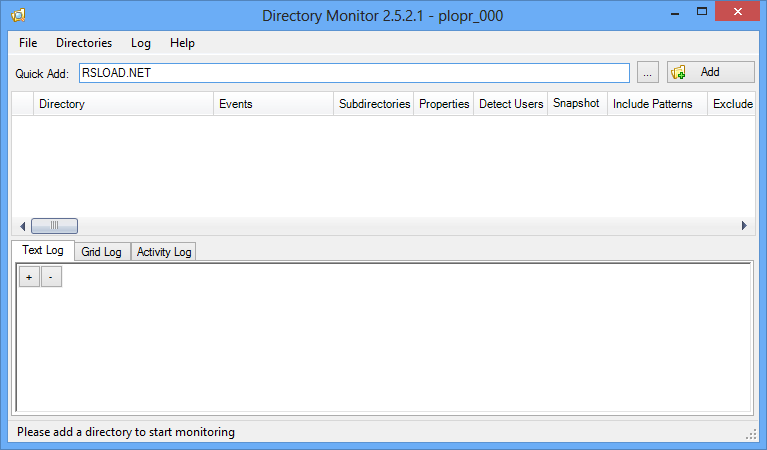Click the horizontal scrollbar left arrow
The width and height of the screenshot is (767, 450).
point(22,226)
